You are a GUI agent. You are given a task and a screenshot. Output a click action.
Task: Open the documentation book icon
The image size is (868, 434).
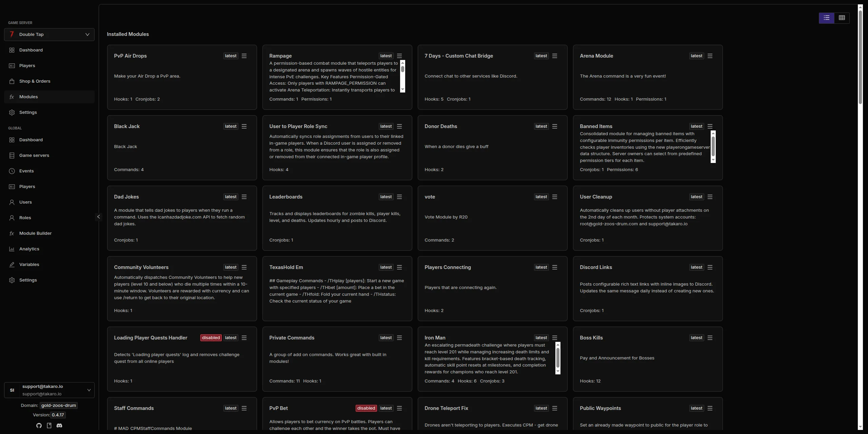tap(49, 426)
